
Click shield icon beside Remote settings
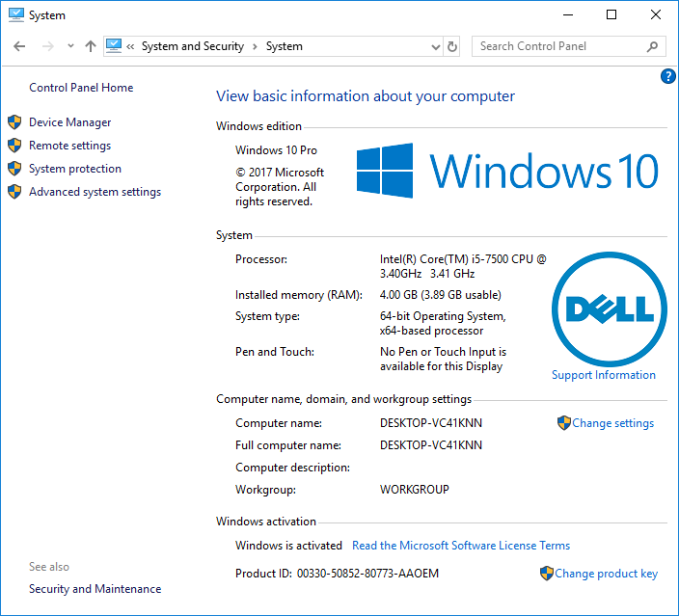(x=14, y=146)
